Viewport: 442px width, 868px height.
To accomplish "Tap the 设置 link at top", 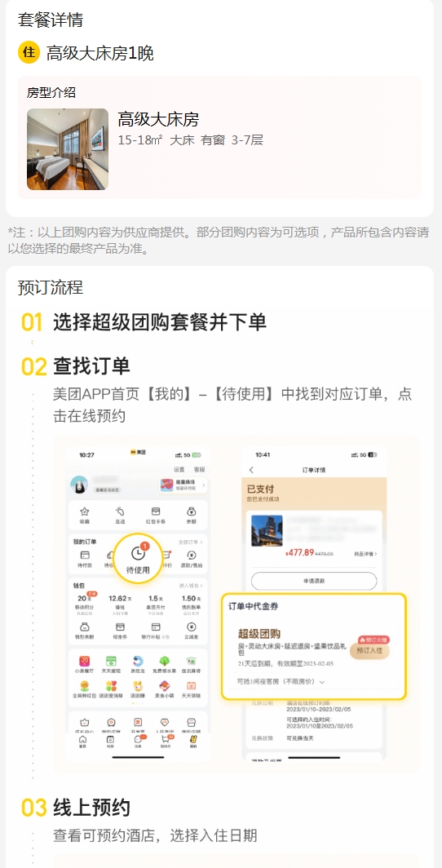I will (179, 469).
